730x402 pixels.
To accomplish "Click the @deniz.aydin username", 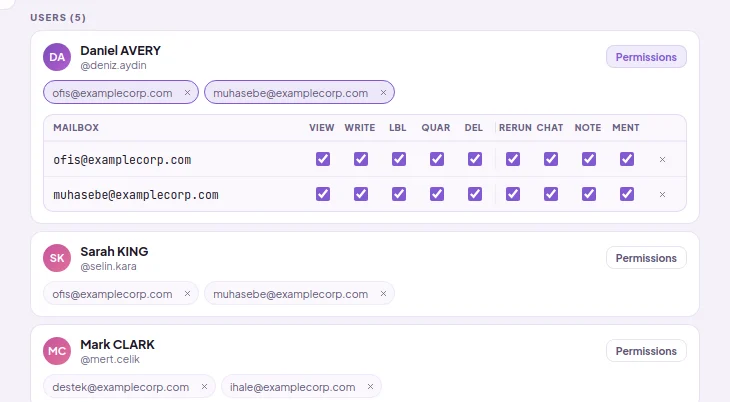I will point(113,65).
